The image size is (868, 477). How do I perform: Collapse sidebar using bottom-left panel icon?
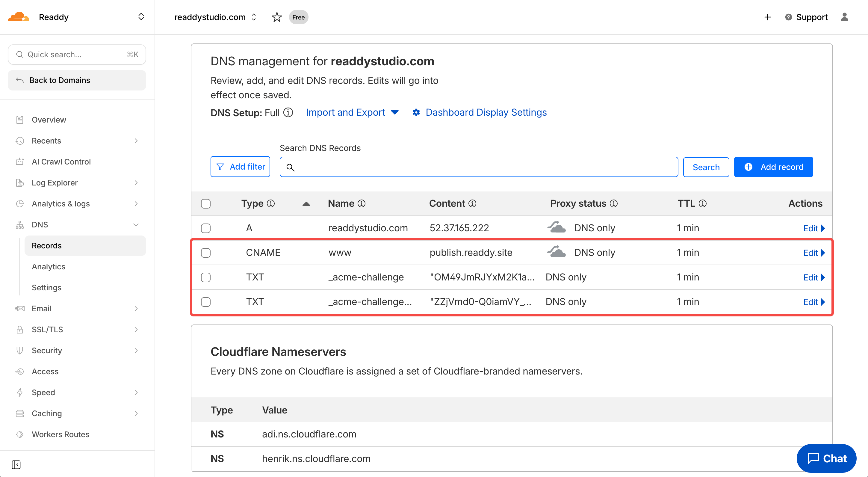tap(16, 464)
